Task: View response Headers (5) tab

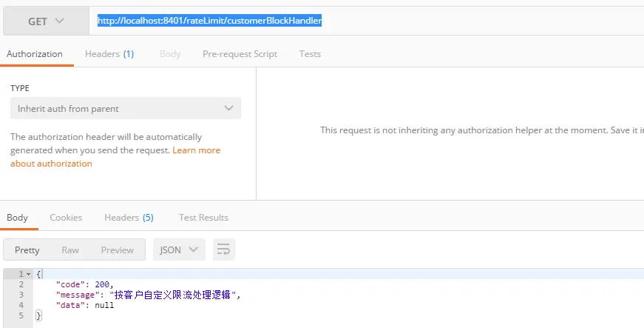Action: click(129, 218)
